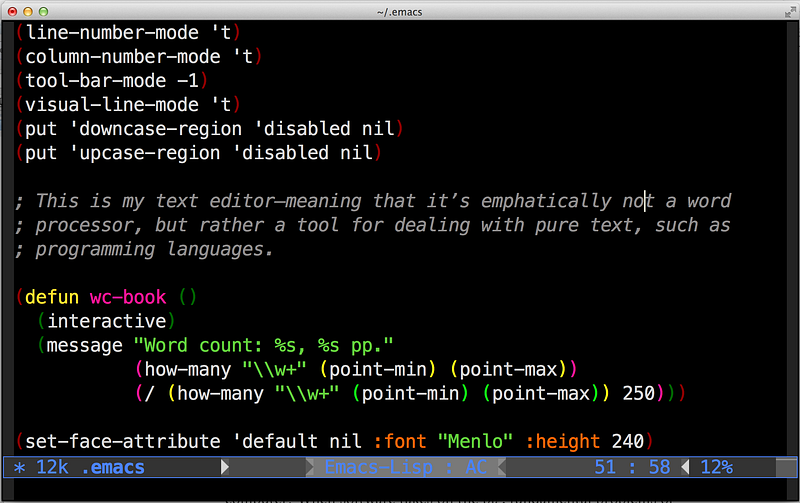This screenshot has height=503, width=800.
Task: Toggle the AC minor mode indicator
Action: (477, 467)
